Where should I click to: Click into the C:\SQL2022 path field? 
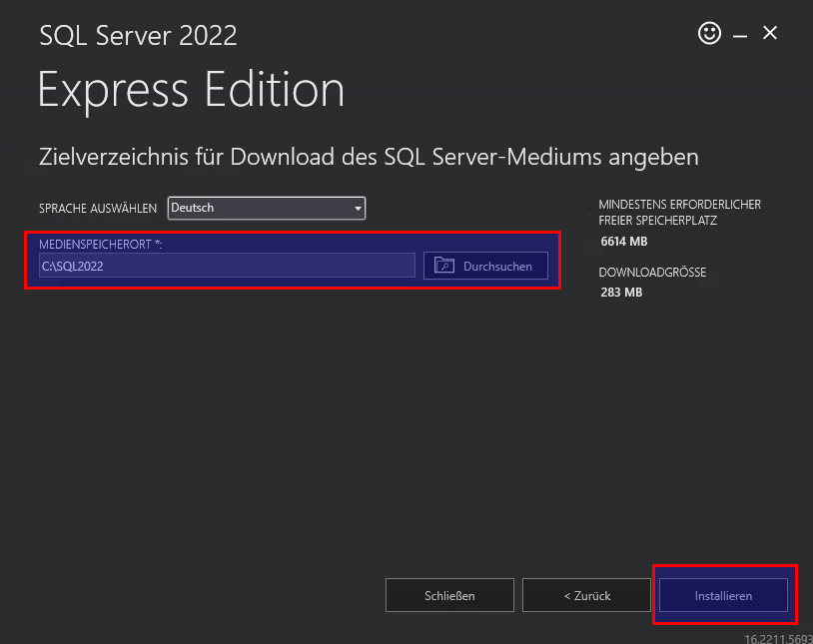coord(226,266)
